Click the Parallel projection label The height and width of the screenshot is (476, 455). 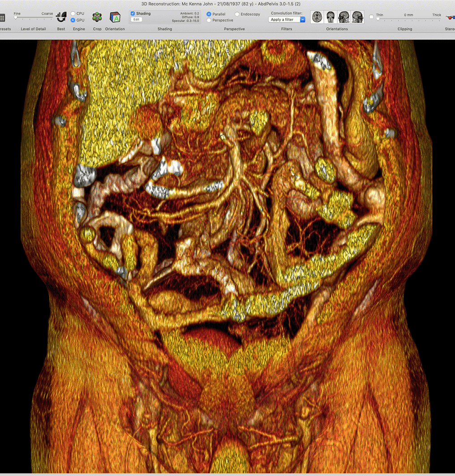click(x=219, y=14)
